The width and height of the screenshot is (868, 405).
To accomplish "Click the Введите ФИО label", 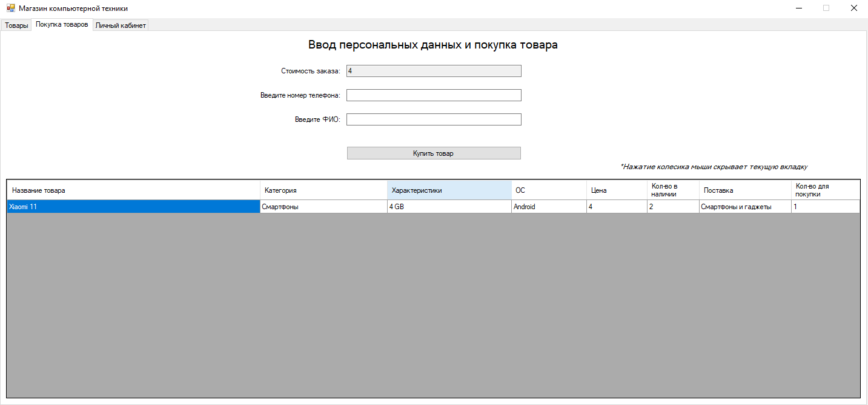I will click(317, 119).
